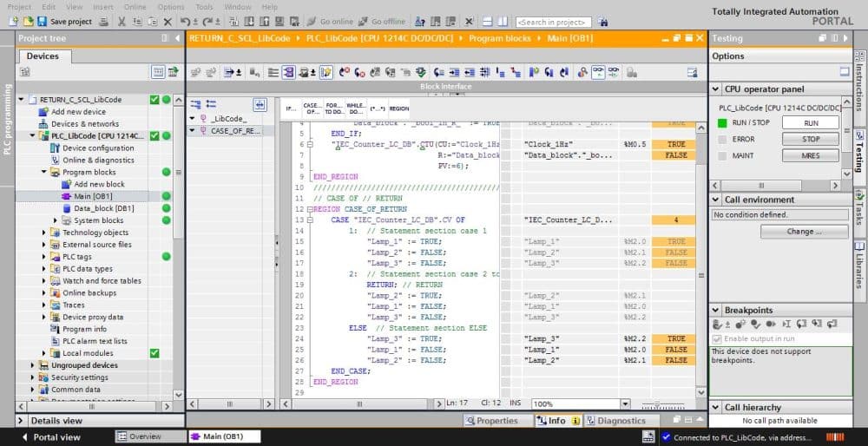Open the Help menu
Viewport: 868px width, 446px height.
[270, 7]
